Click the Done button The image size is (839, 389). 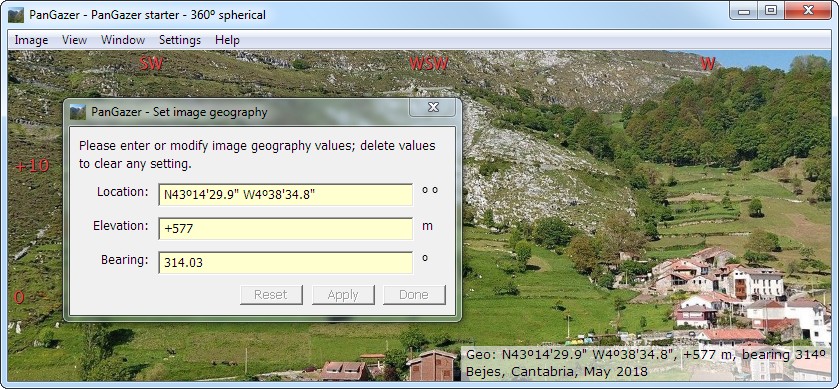(x=414, y=295)
